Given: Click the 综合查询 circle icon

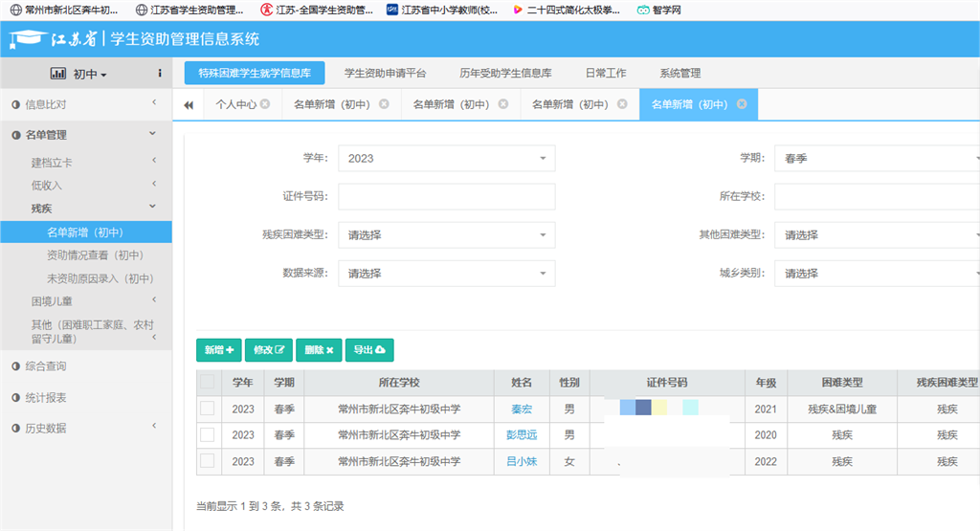Looking at the screenshot, I should (15, 366).
